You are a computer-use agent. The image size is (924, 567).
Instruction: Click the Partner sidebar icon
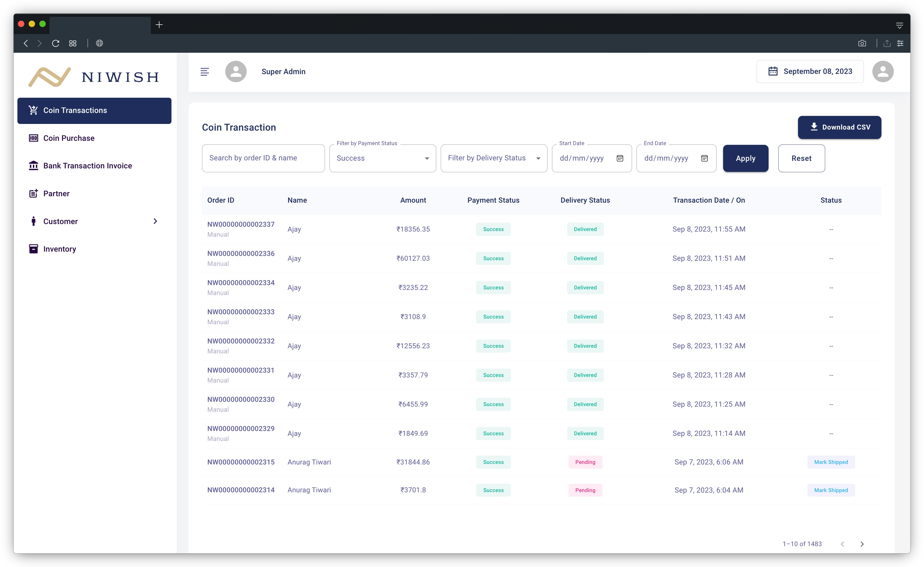pos(33,193)
